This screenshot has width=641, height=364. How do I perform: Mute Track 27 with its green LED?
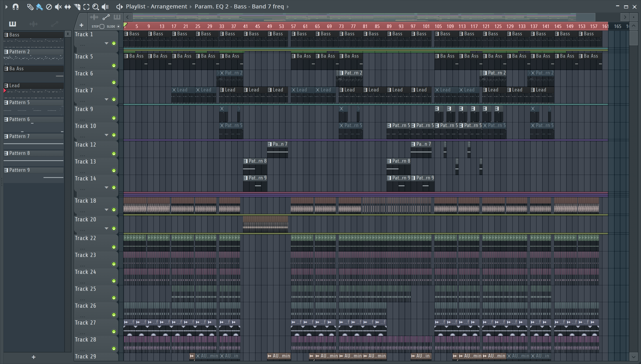114,332
